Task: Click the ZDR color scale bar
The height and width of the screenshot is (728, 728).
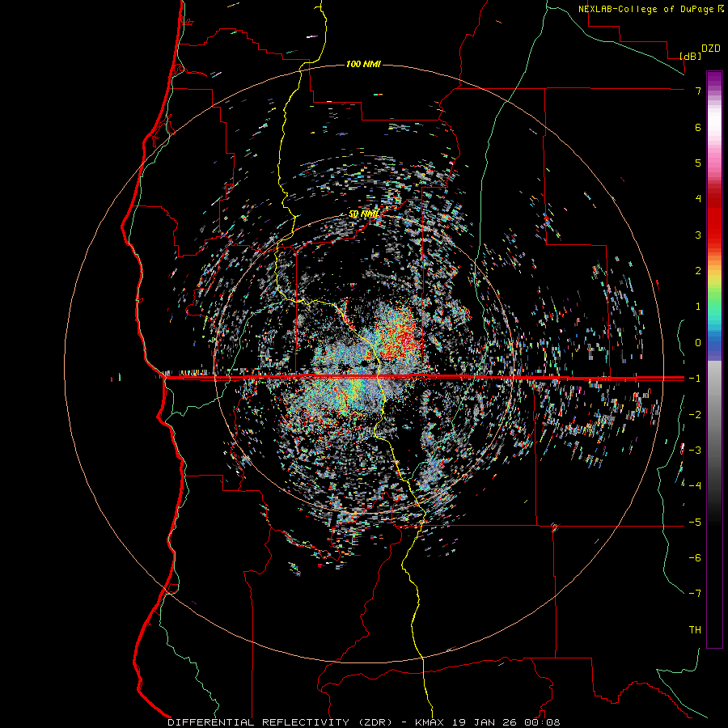Action: [714, 359]
